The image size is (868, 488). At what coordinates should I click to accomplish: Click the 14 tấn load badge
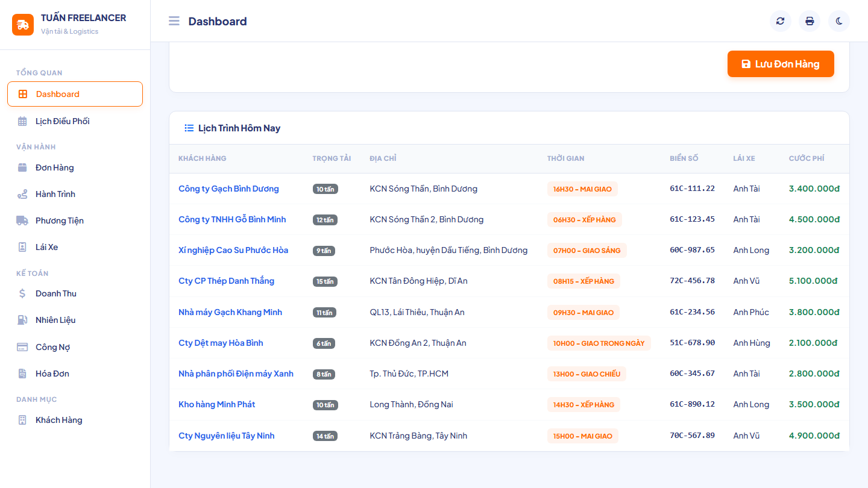(x=325, y=436)
